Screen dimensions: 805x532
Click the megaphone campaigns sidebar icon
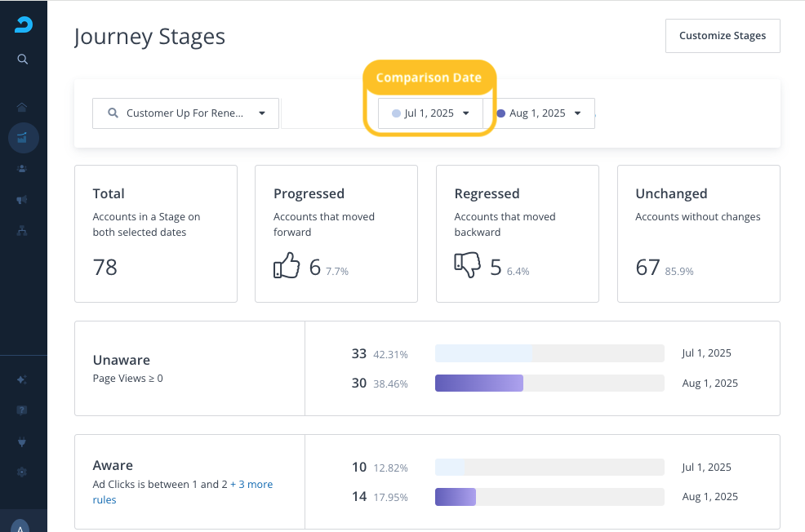coord(23,199)
